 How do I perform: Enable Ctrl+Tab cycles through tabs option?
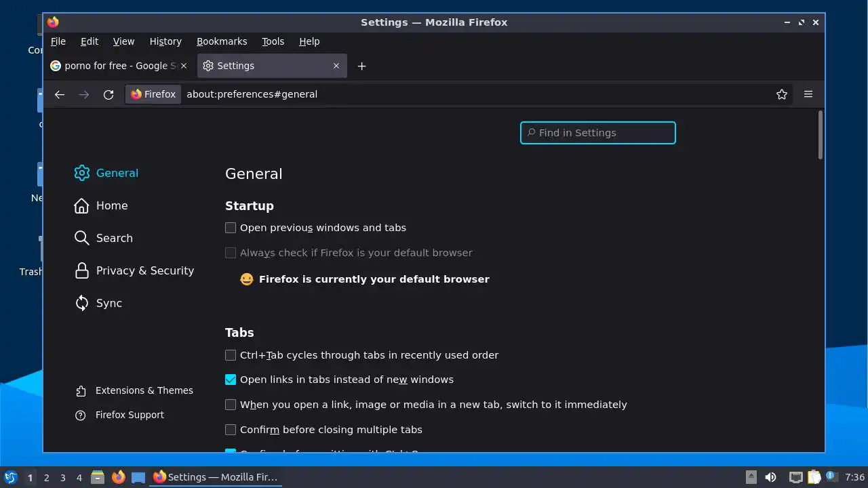coord(231,355)
